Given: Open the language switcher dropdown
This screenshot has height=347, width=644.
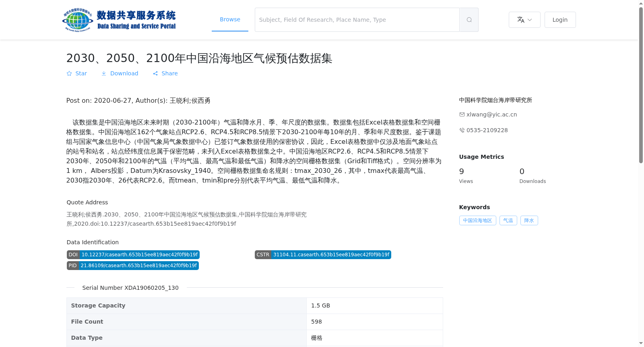Looking at the screenshot, I should click(524, 20).
